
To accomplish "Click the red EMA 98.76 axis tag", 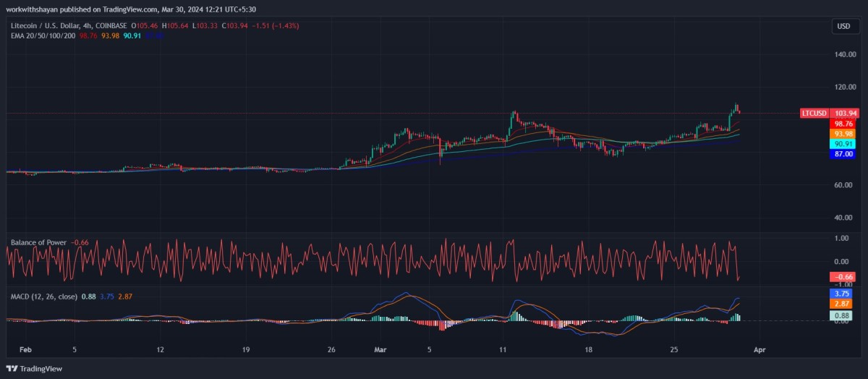I will click(x=843, y=124).
